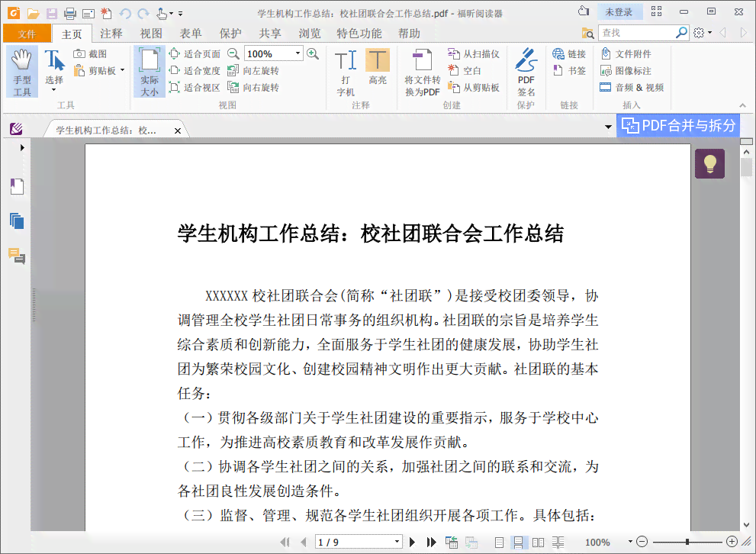Expand the left navigation panel arrow
756x554 pixels.
(x=21, y=147)
